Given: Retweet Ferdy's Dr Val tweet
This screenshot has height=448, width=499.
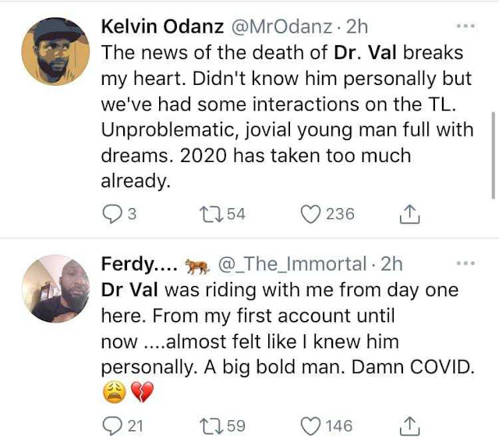Looking at the screenshot, I should tap(210, 425).
